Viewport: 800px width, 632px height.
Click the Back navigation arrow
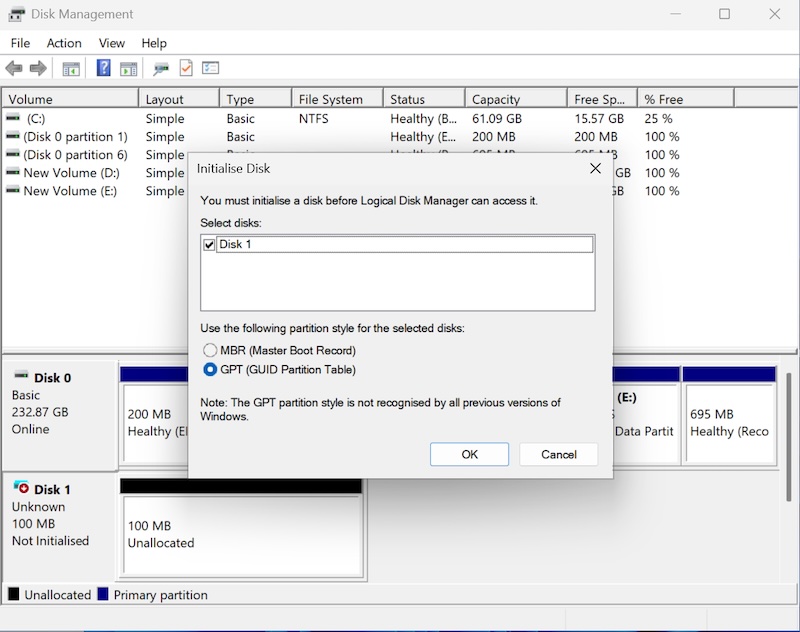(x=14, y=68)
